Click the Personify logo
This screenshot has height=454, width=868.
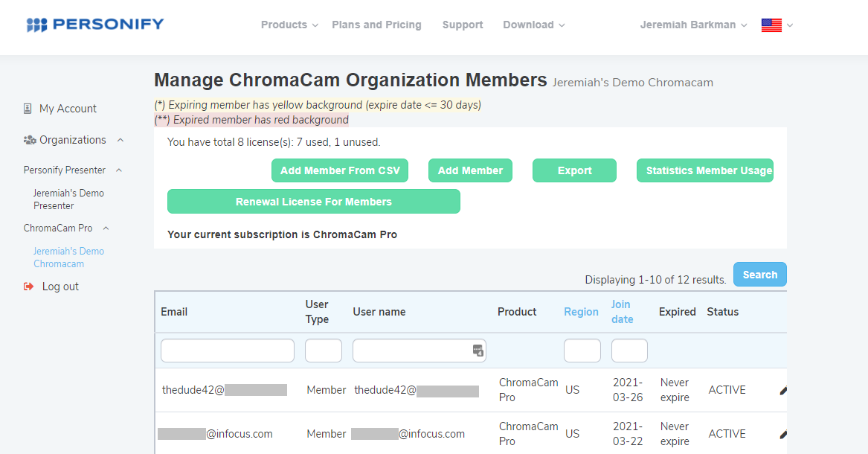tap(94, 25)
